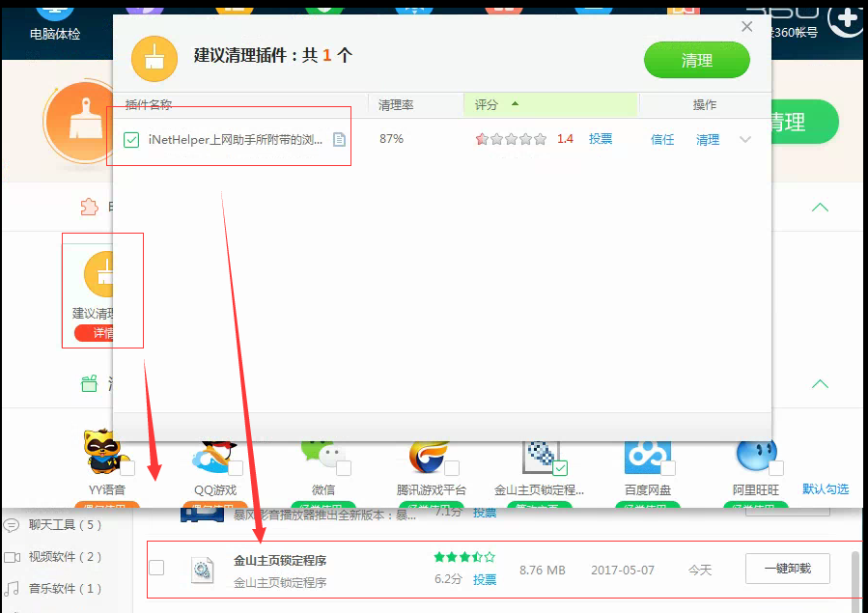The height and width of the screenshot is (613, 868).
Task: Click the star rating of iNetHelper plugin
Action: click(511, 139)
